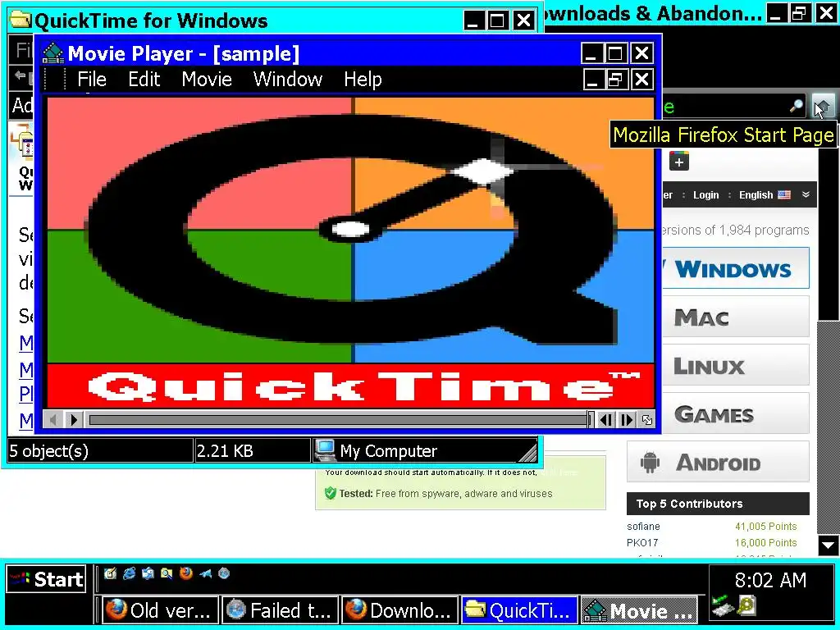Click the '5 object(s)' status bar text
The height and width of the screenshot is (630, 840).
point(48,451)
